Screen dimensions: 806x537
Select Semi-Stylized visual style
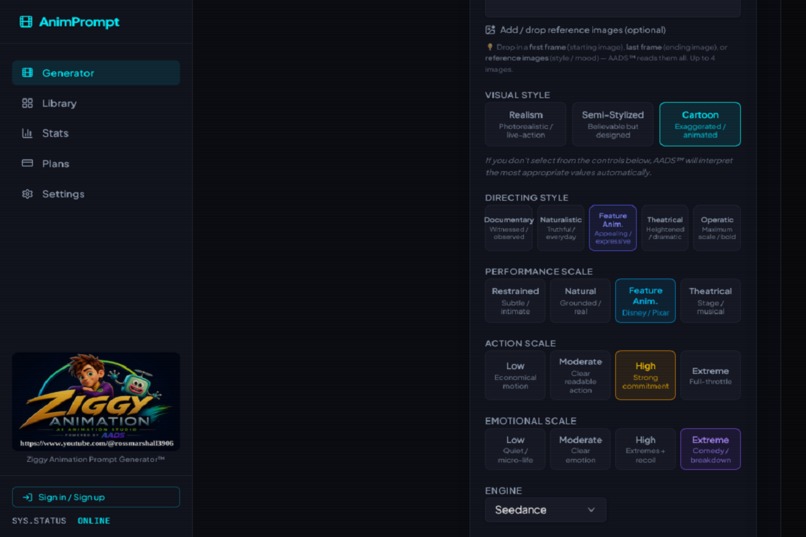[613, 124]
